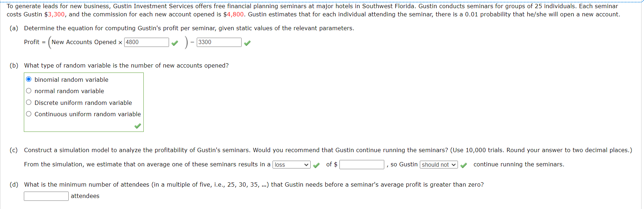
Task: Click the empty dollar amount field in part c
Action: tap(361, 165)
